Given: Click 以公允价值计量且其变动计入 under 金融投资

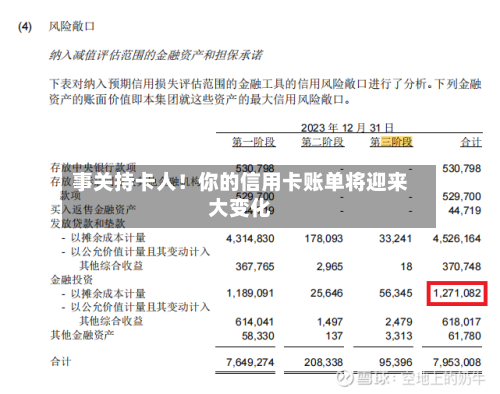Looking at the screenshot, I should point(140,307).
